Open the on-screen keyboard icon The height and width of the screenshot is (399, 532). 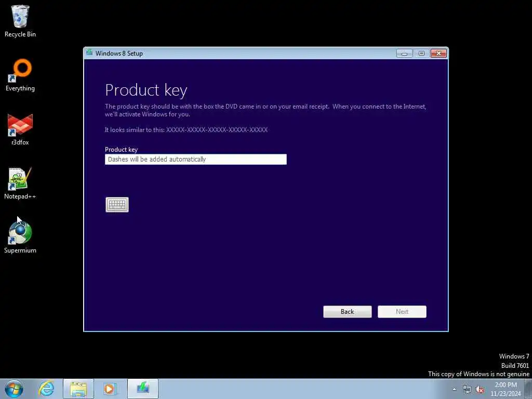117,205
